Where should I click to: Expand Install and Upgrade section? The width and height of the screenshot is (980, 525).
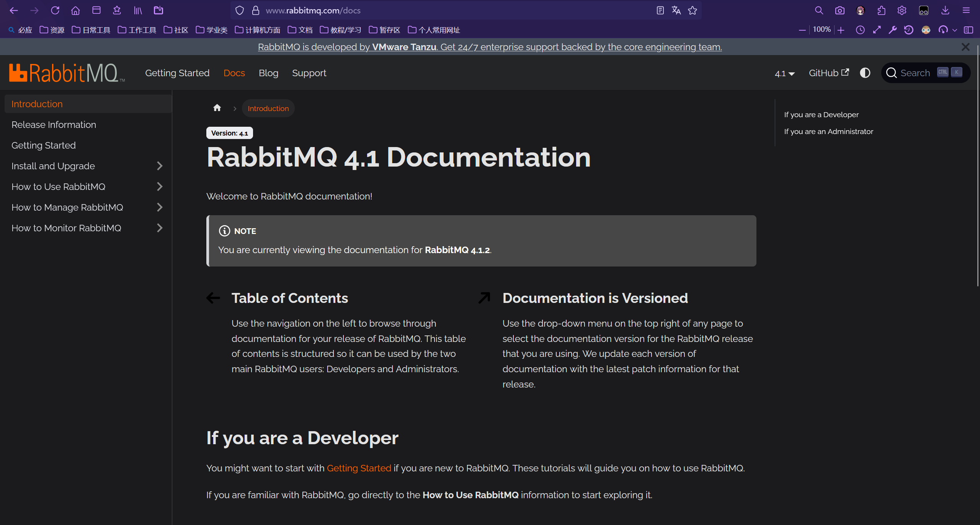(x=160, y=166)
